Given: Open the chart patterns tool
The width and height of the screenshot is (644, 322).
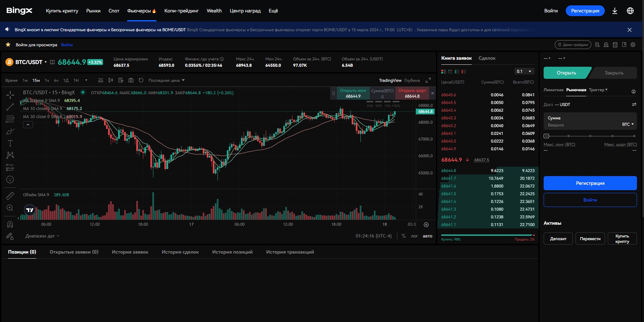Looking at the screenshot, I should coord(10,155).
